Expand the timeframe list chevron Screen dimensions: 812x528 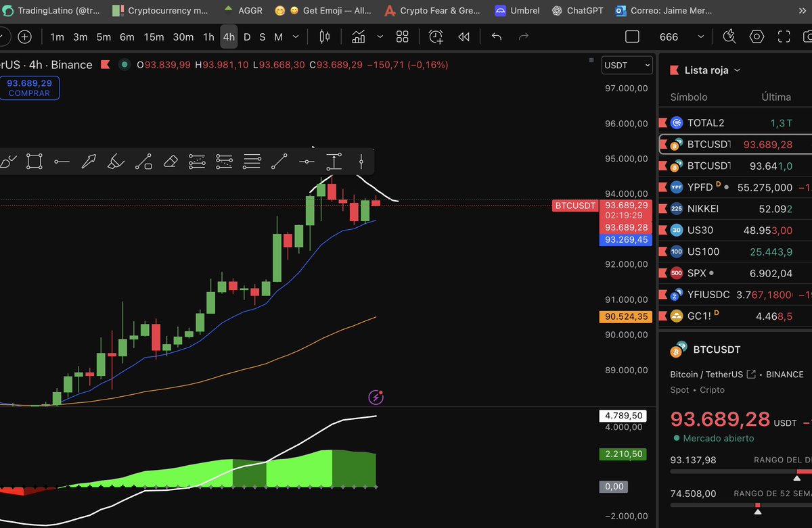click(297, 37)
